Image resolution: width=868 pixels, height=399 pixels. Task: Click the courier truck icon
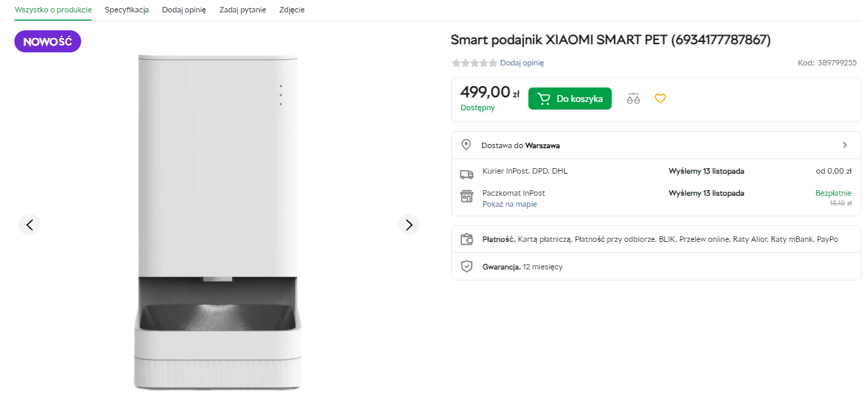pos(466,174)
